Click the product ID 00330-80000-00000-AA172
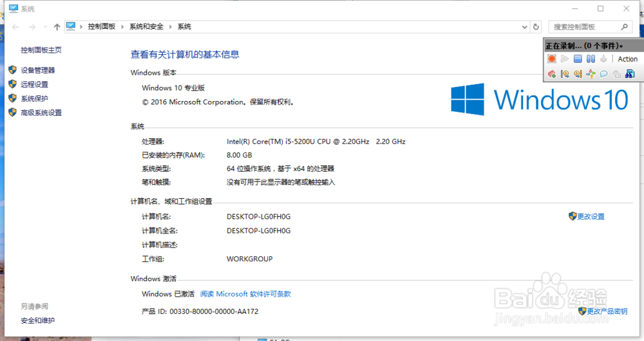The image size is (644, 341). (214, 311)
